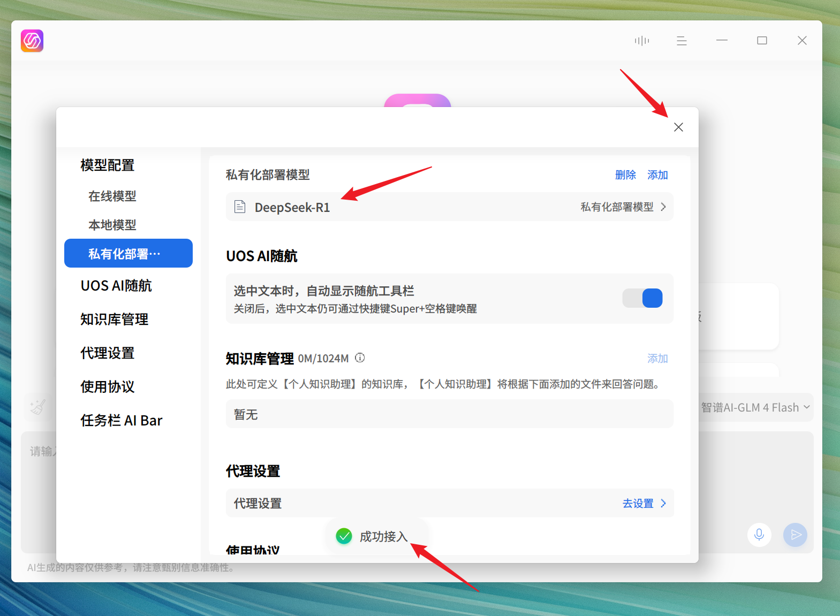
Task: Open 知识库管理 in the sidebar
Action: (114, 319)
